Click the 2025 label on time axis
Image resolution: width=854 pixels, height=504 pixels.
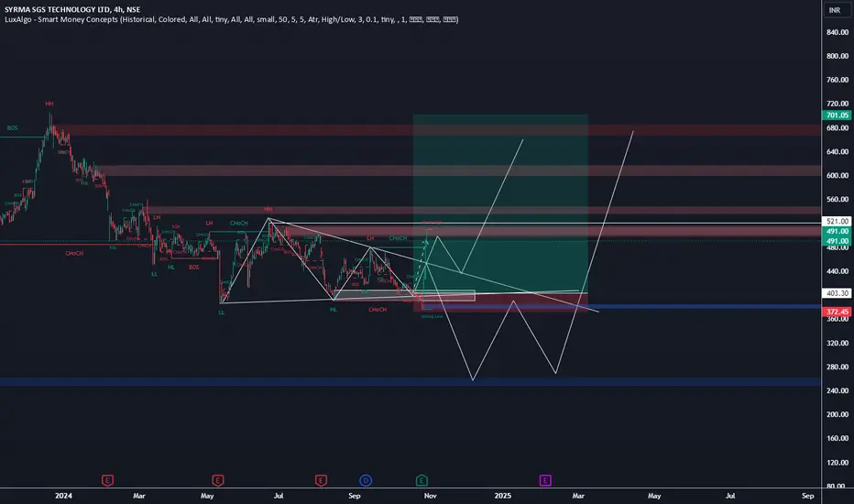pyautogui.click(x=502, y=495)
